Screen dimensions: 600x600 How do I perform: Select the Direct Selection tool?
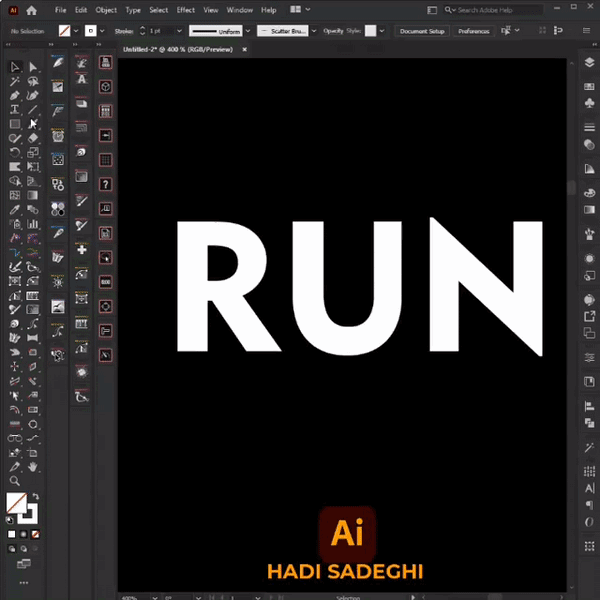pyautogui.click(x=33, y=67)
